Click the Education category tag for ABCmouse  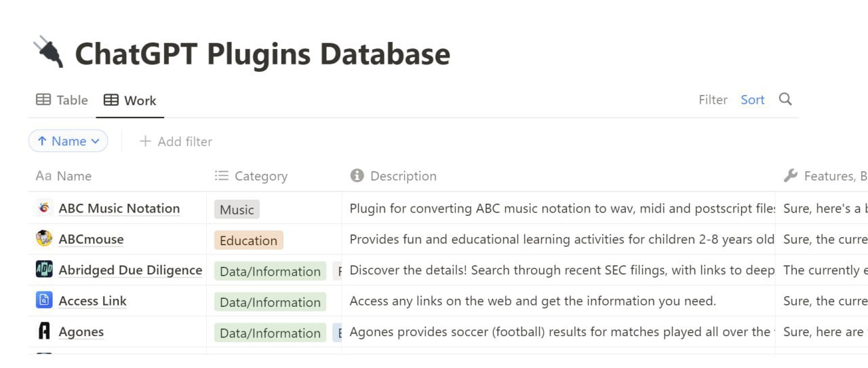point(248,240)
